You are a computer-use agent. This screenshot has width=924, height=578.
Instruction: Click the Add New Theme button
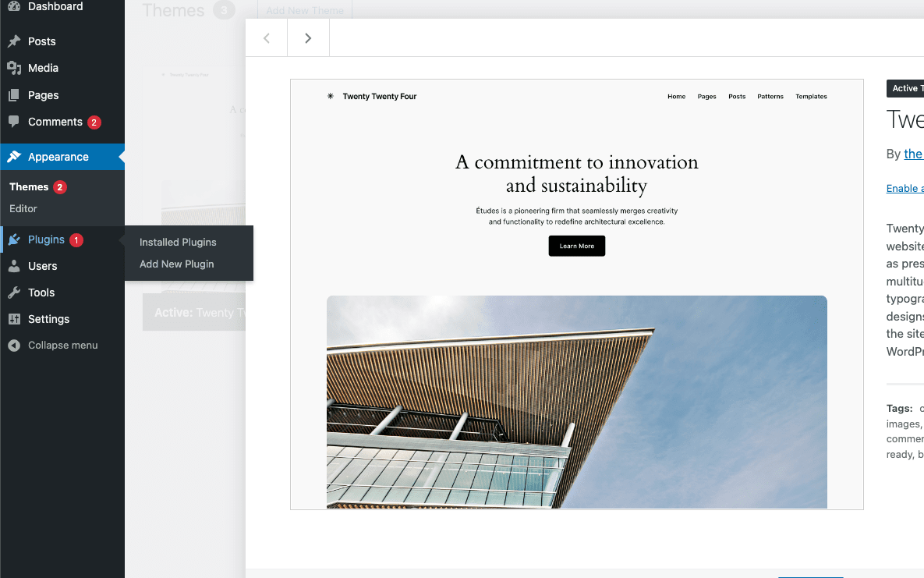tap(305, 10)
